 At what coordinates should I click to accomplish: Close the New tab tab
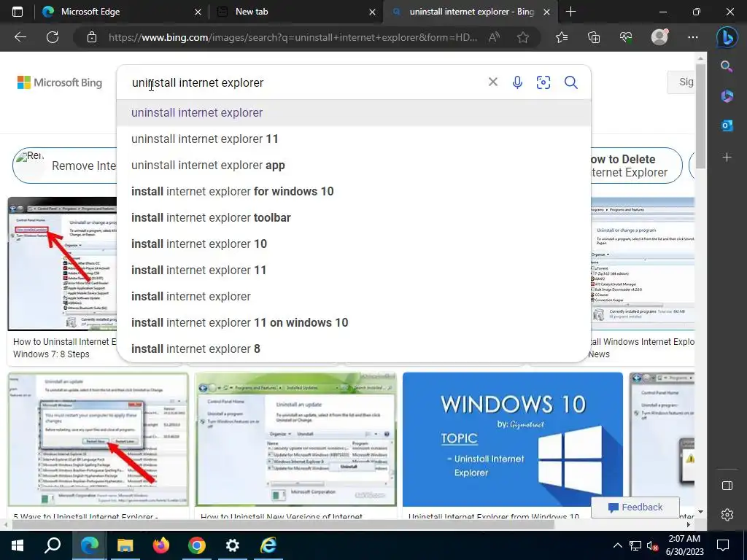click(373, 12)
